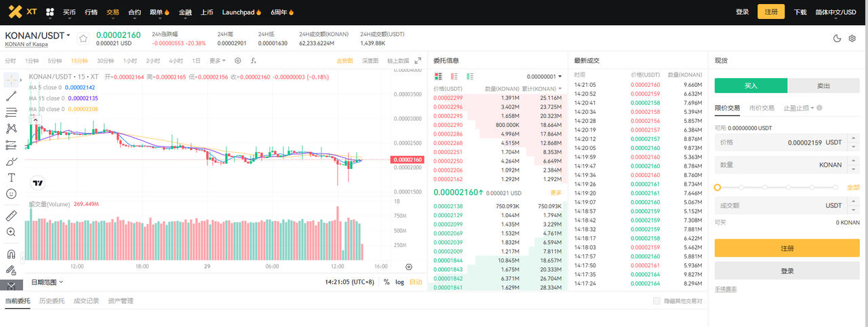Open price precision 0.00000001 dropdown
Viewport: 868px width, 327px height.
click(x=544, y=76)
